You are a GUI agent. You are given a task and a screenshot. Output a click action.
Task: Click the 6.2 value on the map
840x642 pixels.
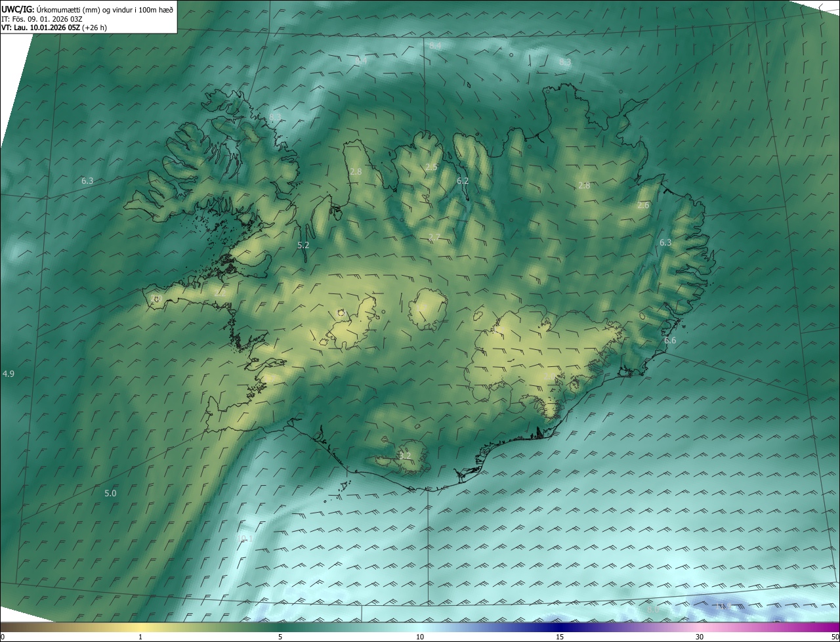pyautogui.click(x=463, y=181)
